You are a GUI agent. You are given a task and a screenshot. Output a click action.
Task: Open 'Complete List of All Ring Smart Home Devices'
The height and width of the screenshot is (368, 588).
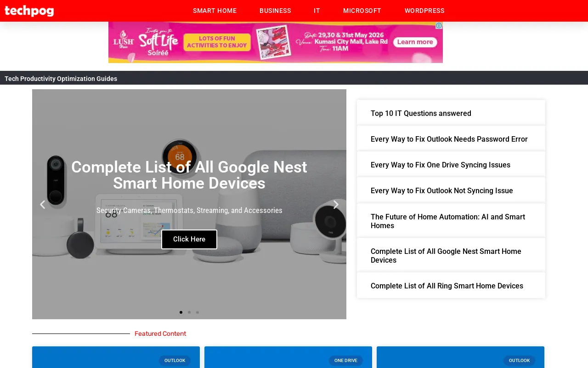[447, 286]
